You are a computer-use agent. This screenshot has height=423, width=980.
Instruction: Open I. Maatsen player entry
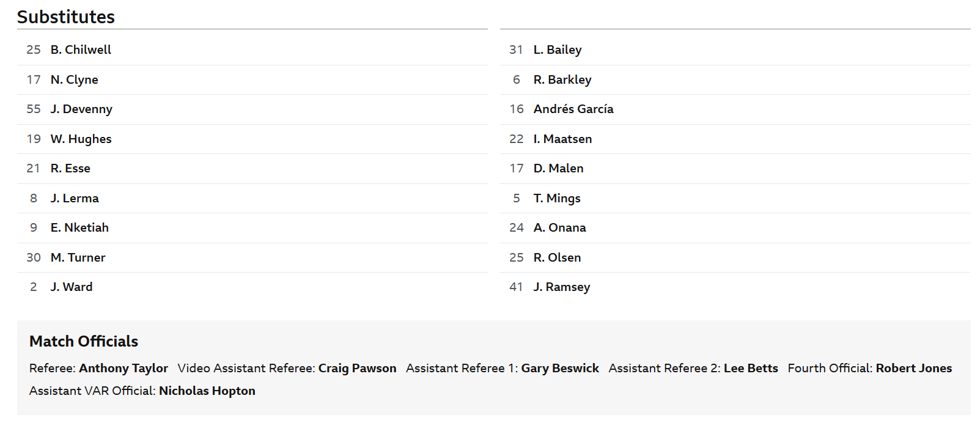tap(562, 139)
